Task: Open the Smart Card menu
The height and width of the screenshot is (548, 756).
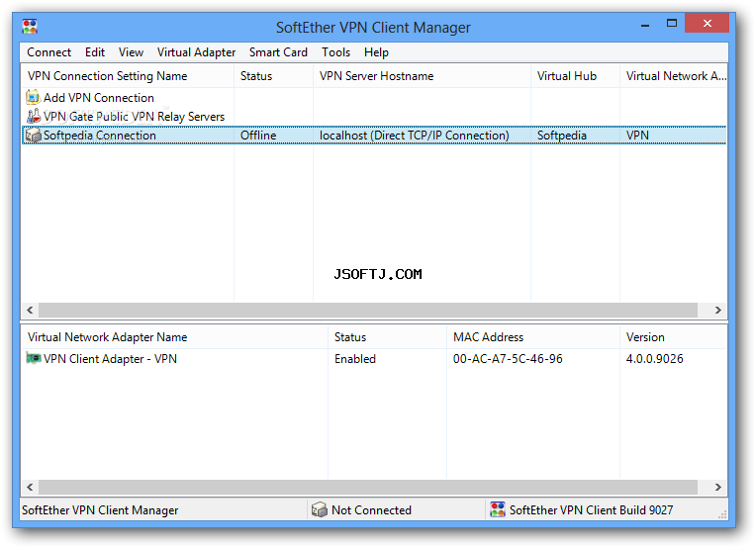Action: tap(278, 52)
